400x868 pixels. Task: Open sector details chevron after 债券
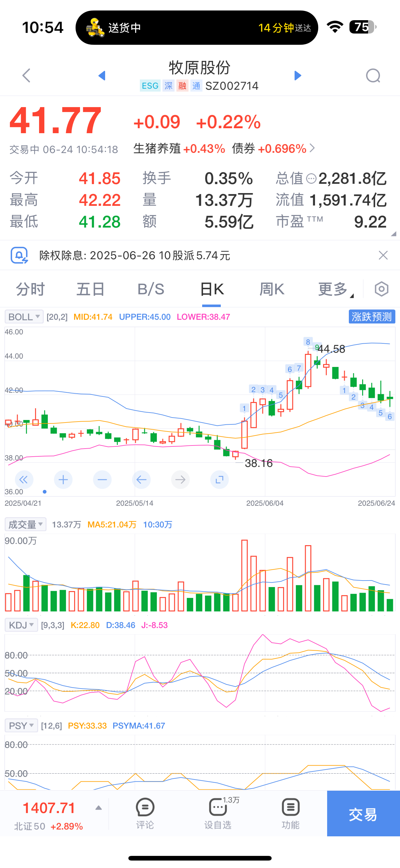coord(312,148)
